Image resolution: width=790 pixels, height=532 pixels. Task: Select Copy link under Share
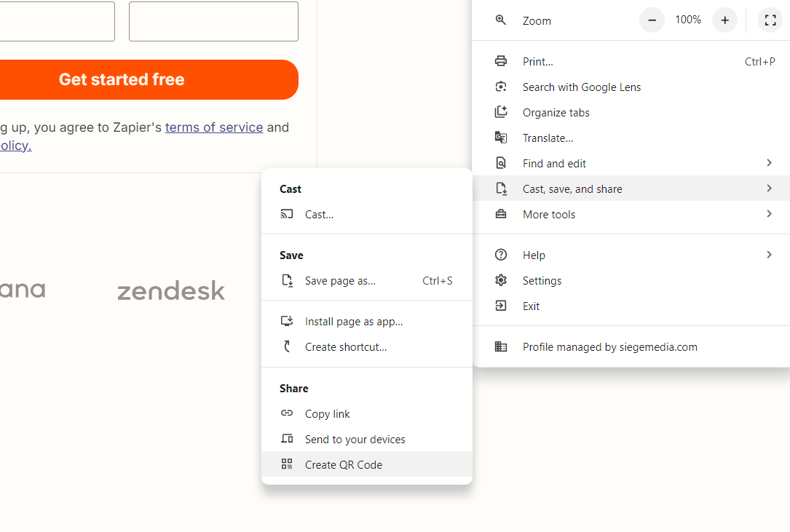(x=367, y=413)
